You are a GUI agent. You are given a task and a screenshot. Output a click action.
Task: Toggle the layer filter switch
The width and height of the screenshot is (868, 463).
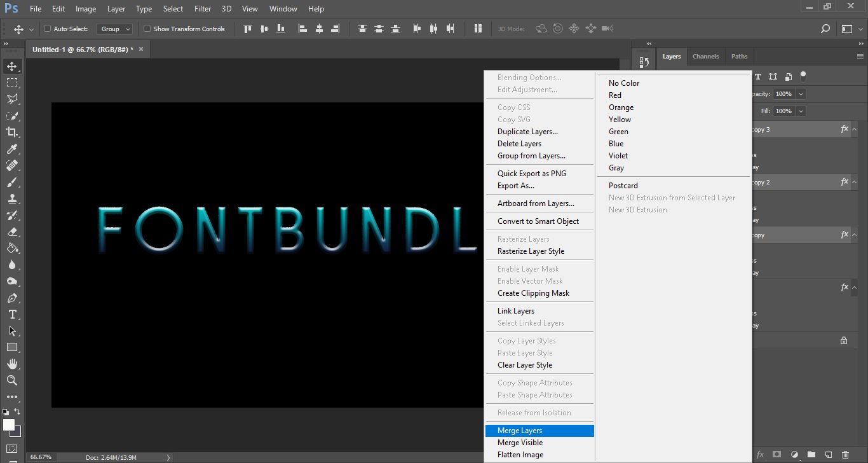coord(803,76)
